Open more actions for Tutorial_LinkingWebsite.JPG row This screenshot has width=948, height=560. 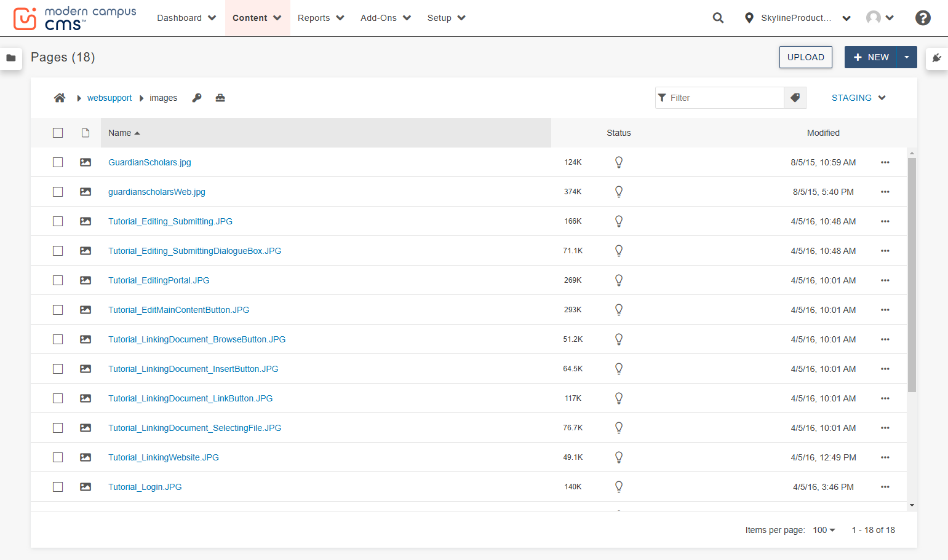tap(885, 457)
